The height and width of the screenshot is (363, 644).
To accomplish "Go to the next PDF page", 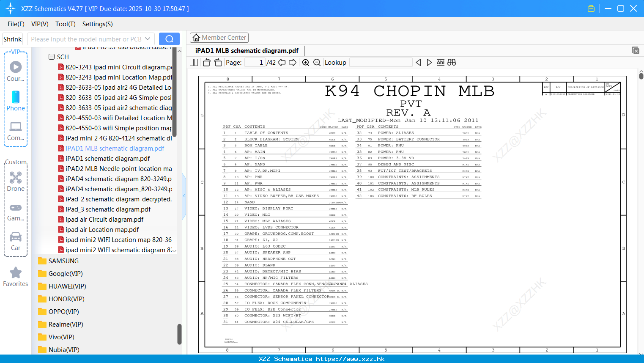I will click(293, 63).
